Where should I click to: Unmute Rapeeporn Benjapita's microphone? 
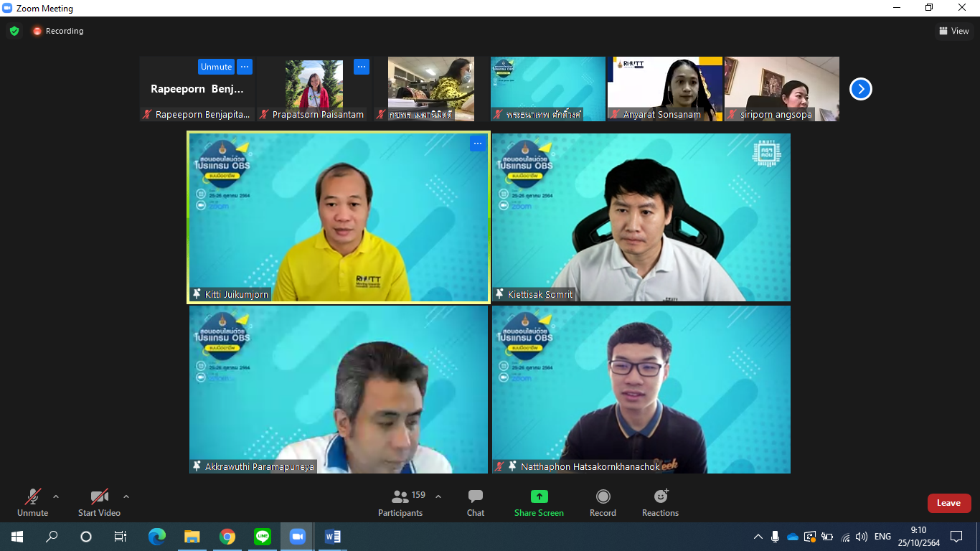(216, 67)
